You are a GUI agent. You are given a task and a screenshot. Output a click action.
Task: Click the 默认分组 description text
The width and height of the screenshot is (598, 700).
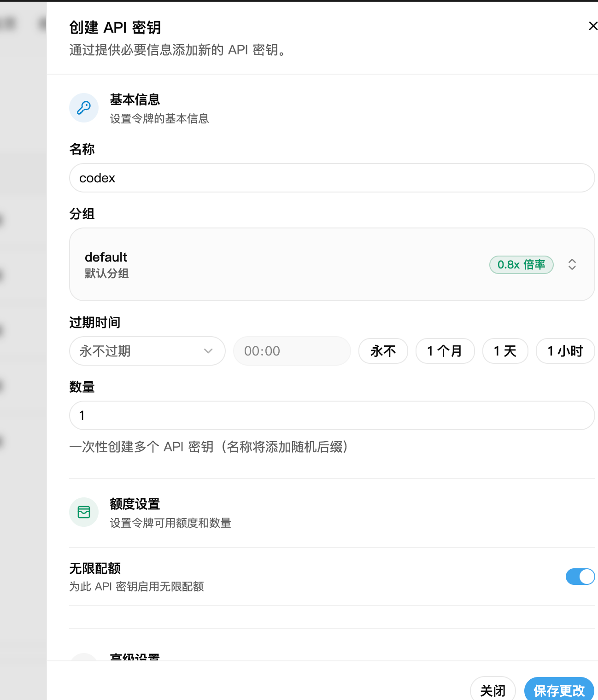coord(107,274)
